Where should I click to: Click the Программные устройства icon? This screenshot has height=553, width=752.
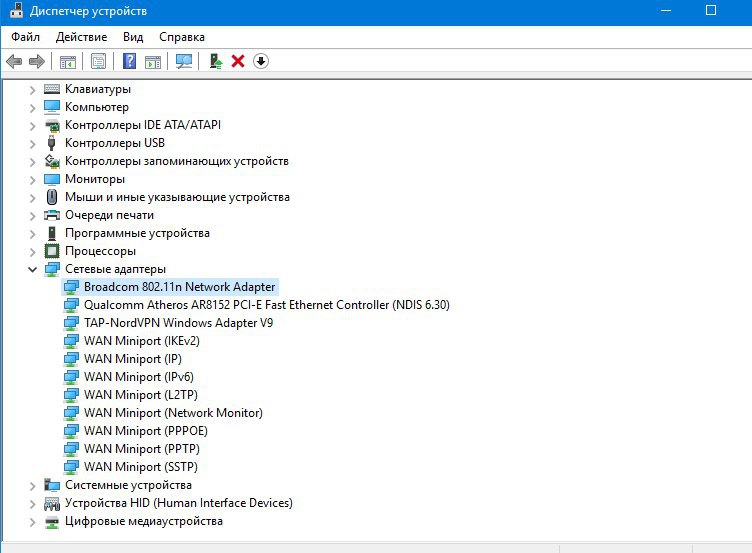pos(52,233)
